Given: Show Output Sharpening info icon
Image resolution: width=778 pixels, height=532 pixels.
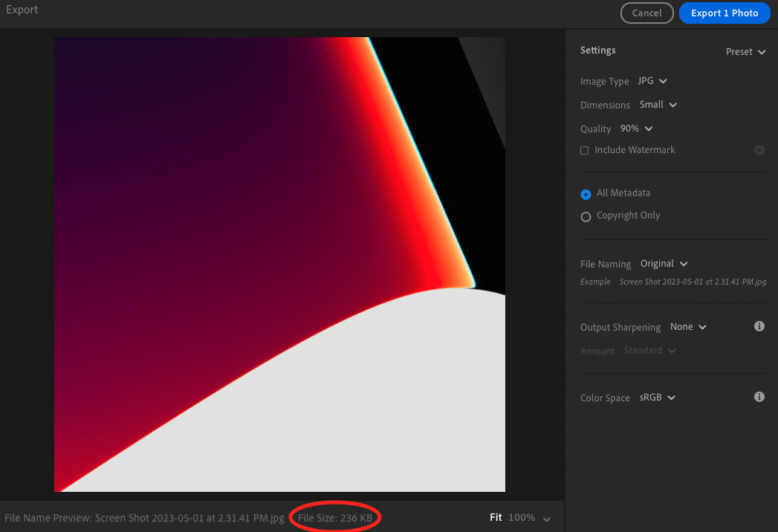Looking at the screenshot, I should pyautogui.click(x=759, y=326).
